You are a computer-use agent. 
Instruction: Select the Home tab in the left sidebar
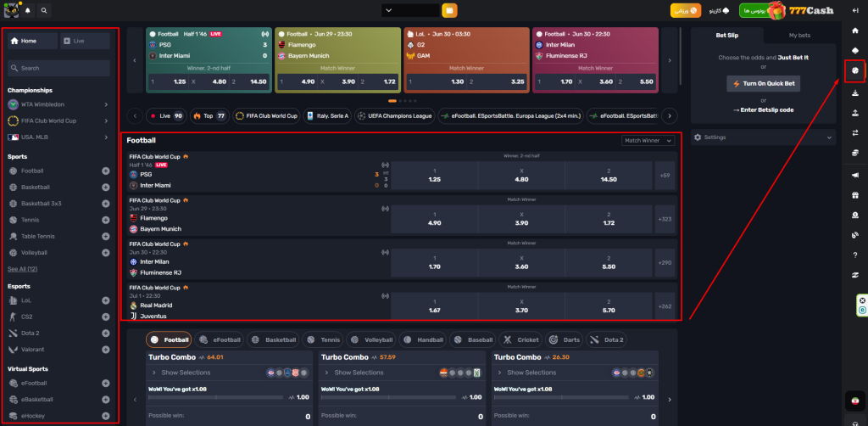coord(32,41)
